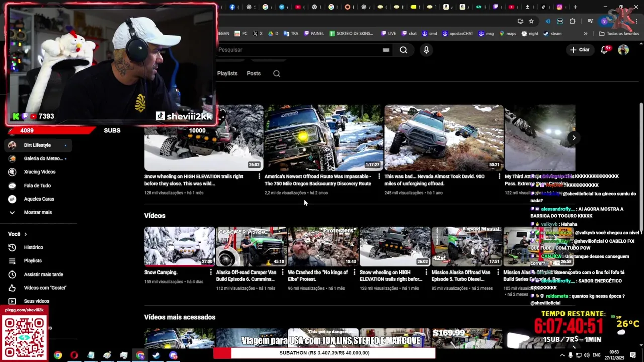Open the TikTok browser tab
Screen dimensions: 644x362
point(543,7)
